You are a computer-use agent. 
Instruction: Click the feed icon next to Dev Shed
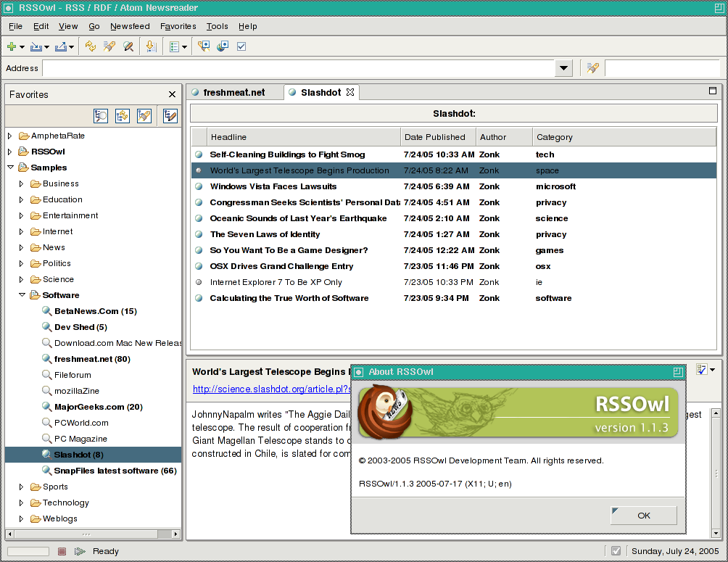click(x=47, y=326)
